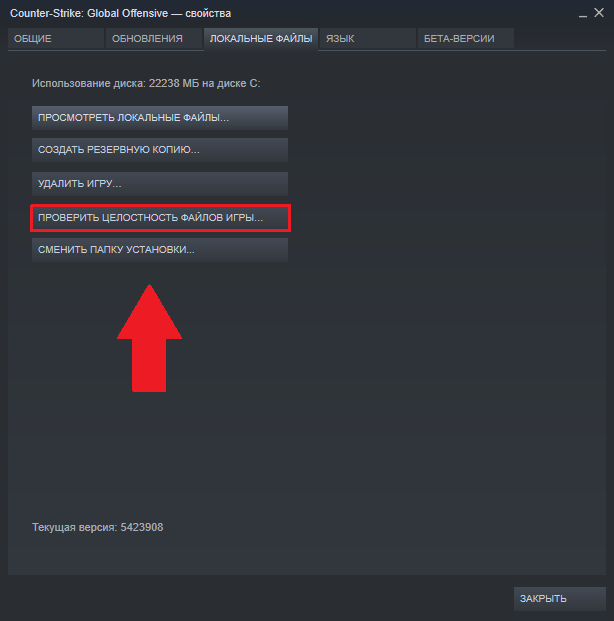Select the ЛОКАЛЬНЫЕ ФАЙЛЫ tab
The width and height of the screenshot is (614, 621).
pyautogui.click(x=261, y=39)
